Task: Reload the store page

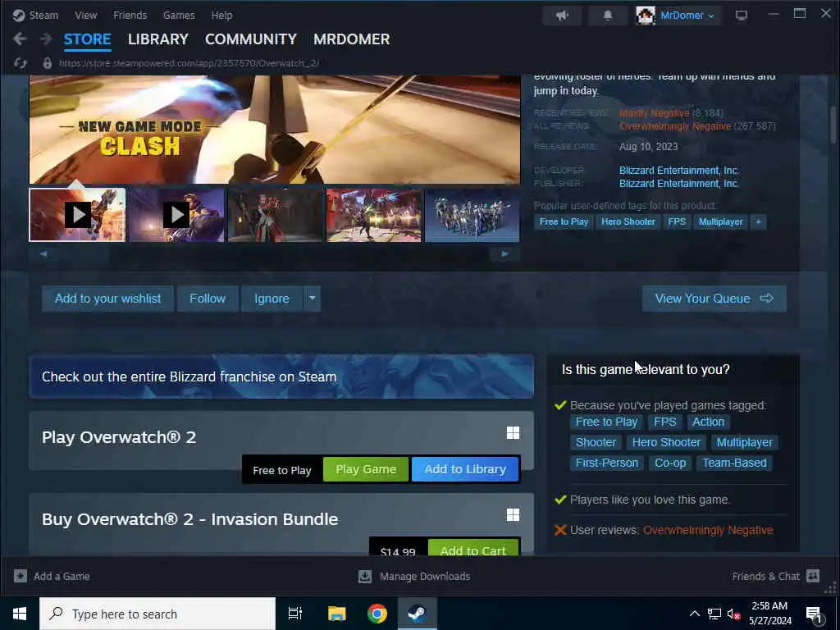Action: pos(21,63)
